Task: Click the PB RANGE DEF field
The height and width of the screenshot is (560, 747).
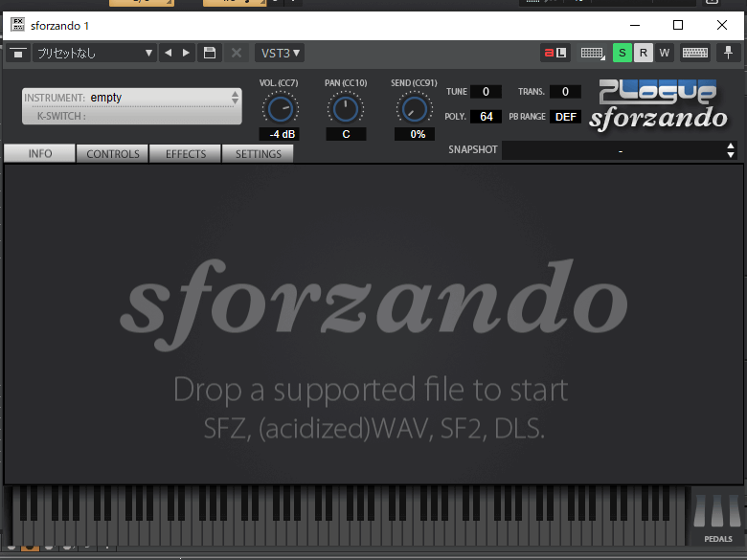Action: (565, 117)
